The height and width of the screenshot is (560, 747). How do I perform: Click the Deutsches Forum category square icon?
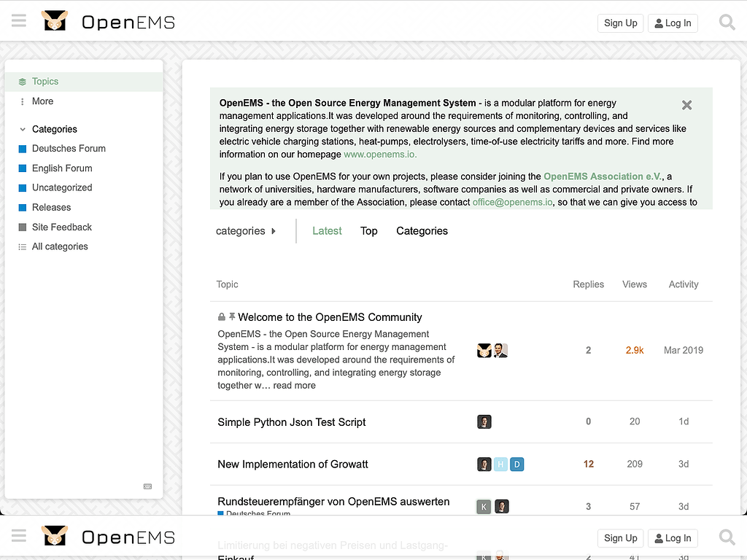coord(23,148)
